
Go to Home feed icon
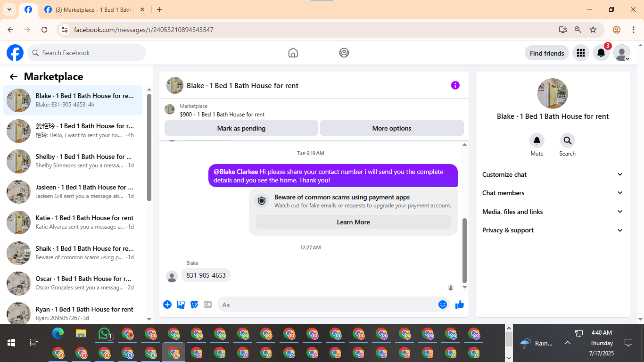(293, 53)
